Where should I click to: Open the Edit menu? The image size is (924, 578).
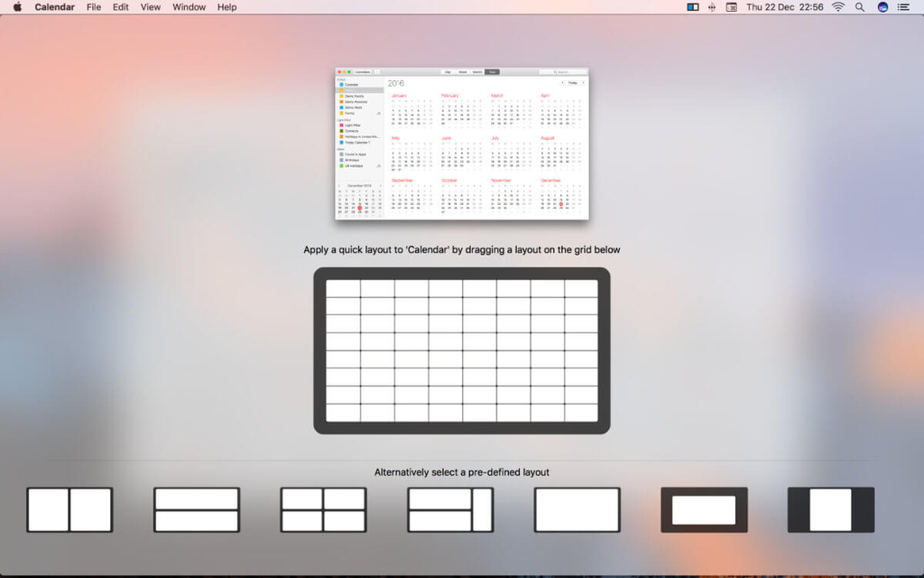(x=121, y=7)
